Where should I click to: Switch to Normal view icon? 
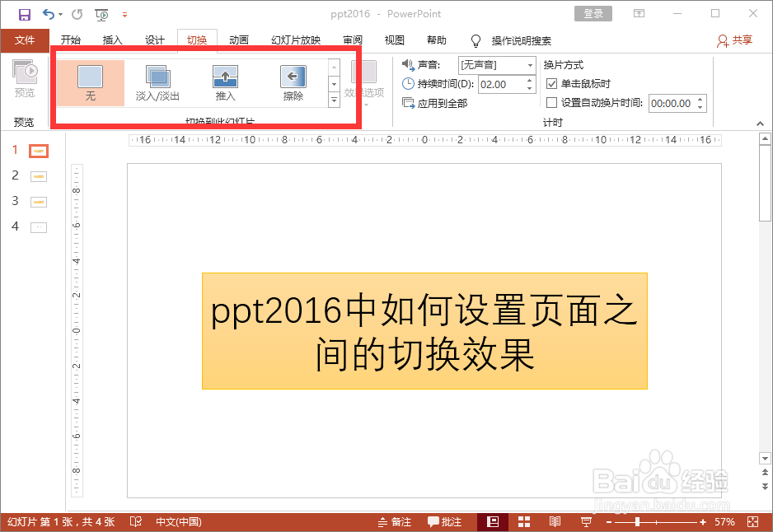(493, 521)
